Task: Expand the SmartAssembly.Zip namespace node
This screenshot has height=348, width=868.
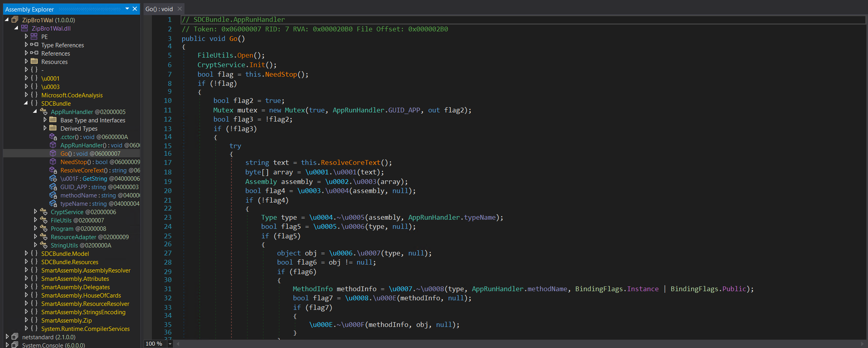Action: (x=26, y=320)
